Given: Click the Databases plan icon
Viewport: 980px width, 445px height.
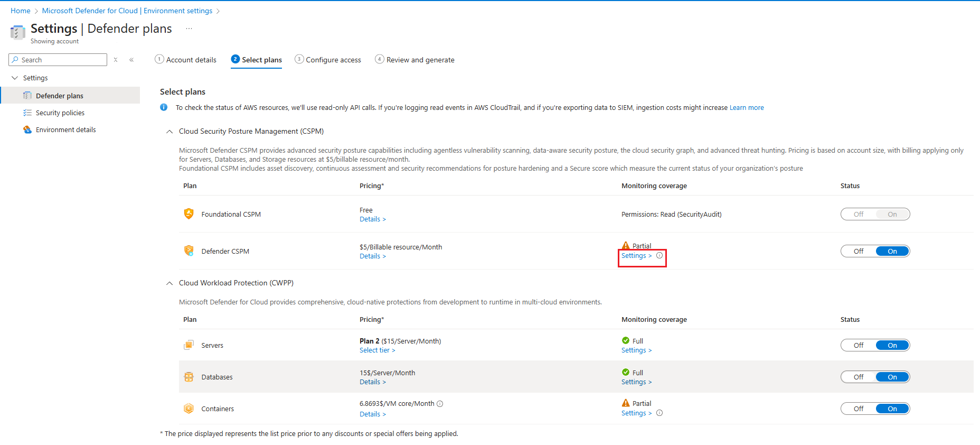Looking at the screenshot, I should [x=189, y=377].
